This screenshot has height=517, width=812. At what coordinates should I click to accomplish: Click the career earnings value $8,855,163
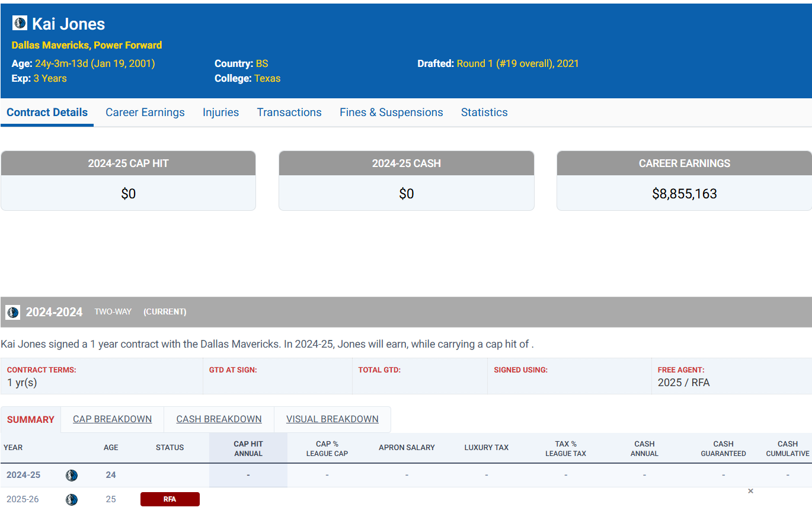tap(685, 194)
